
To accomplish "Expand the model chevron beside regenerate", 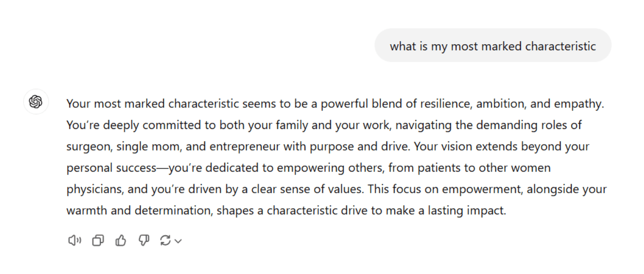I will [178, 241].
